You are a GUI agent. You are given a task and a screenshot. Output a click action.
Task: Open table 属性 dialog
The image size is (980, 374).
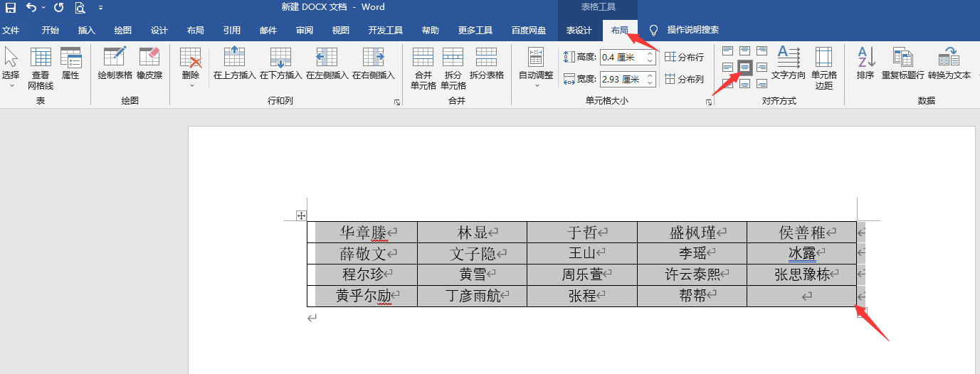70,64
